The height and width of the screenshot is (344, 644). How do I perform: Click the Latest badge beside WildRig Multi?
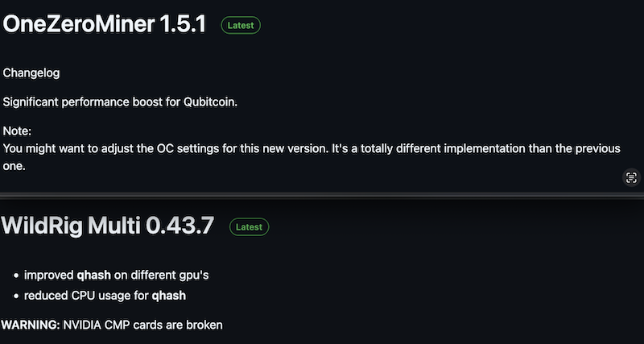point(249,227)
